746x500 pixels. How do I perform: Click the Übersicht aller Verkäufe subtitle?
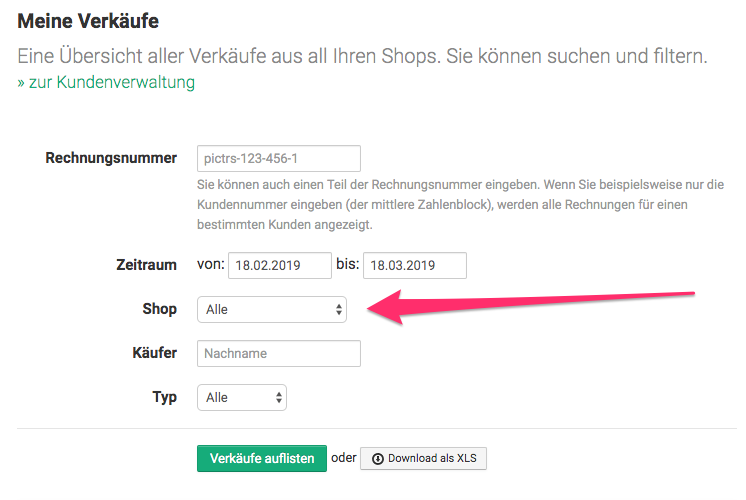pos(362,56)
